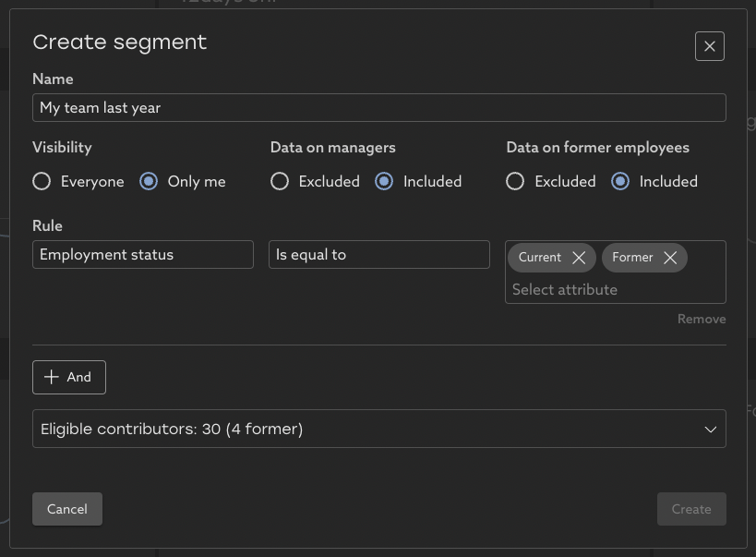Remove the Former tag from rule
The image size is (756, 557).
(x=670, y=258)
